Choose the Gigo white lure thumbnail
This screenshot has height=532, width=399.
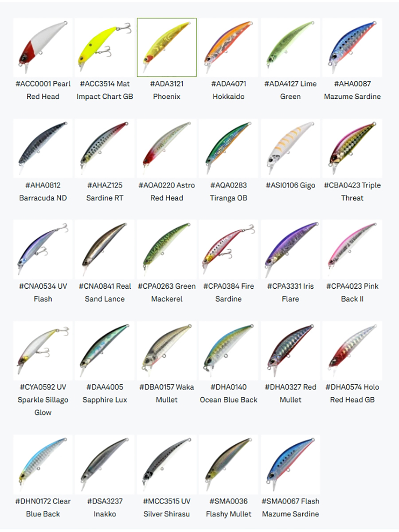(290, 149)
